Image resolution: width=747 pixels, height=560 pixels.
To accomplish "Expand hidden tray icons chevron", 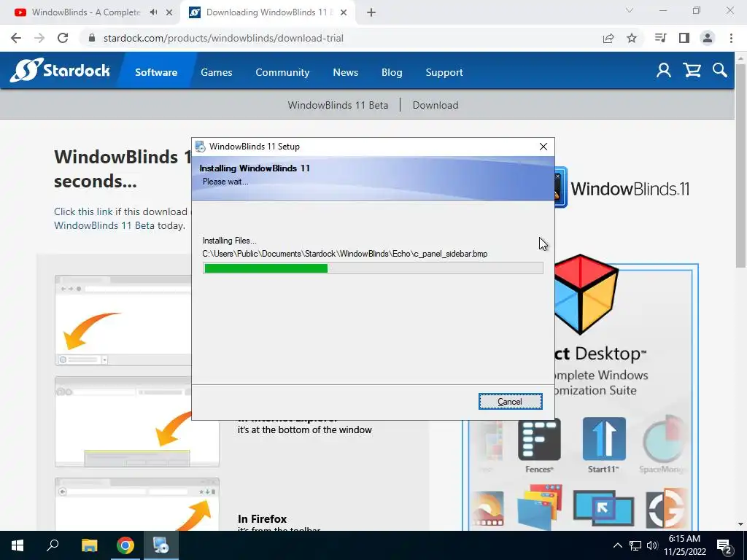I will tap(617, 545).
